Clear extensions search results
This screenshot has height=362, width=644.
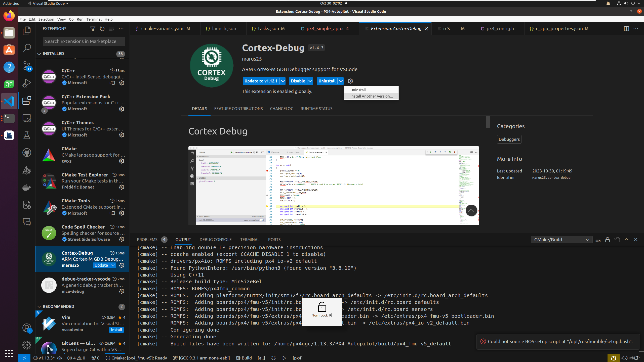pyautogui.click(x=112, y=29)
